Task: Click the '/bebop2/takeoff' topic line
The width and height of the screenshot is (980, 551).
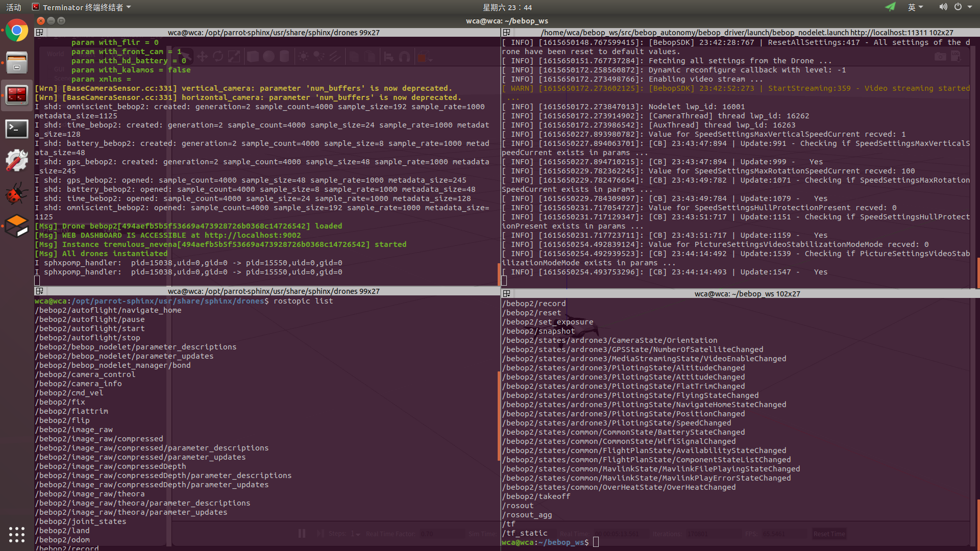Action: coord(536,496)
